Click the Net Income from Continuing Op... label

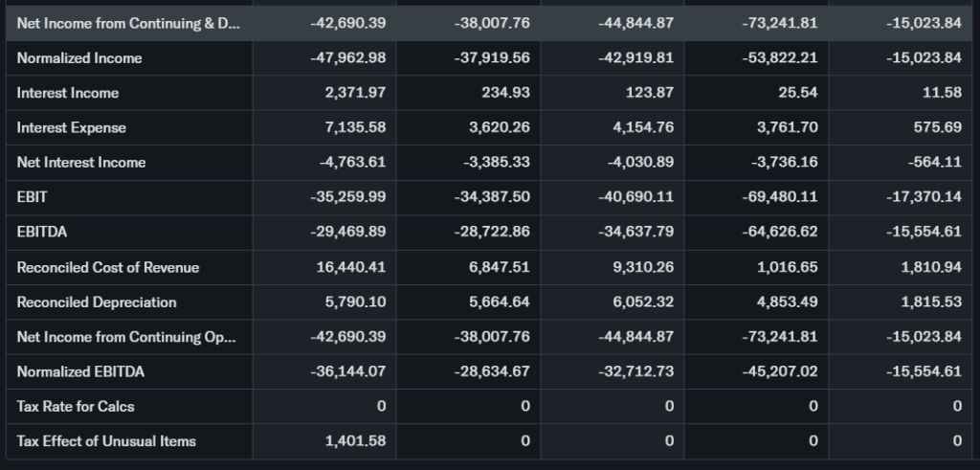click(x=126, y=337)
